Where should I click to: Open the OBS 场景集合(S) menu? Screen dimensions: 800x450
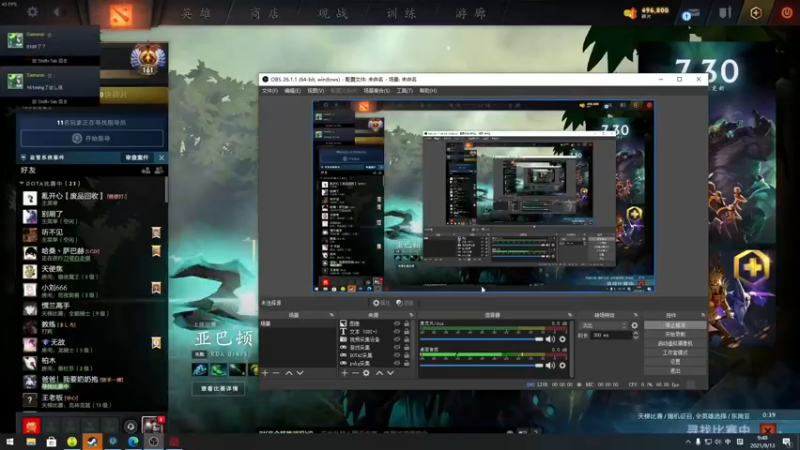coord(377,91)
